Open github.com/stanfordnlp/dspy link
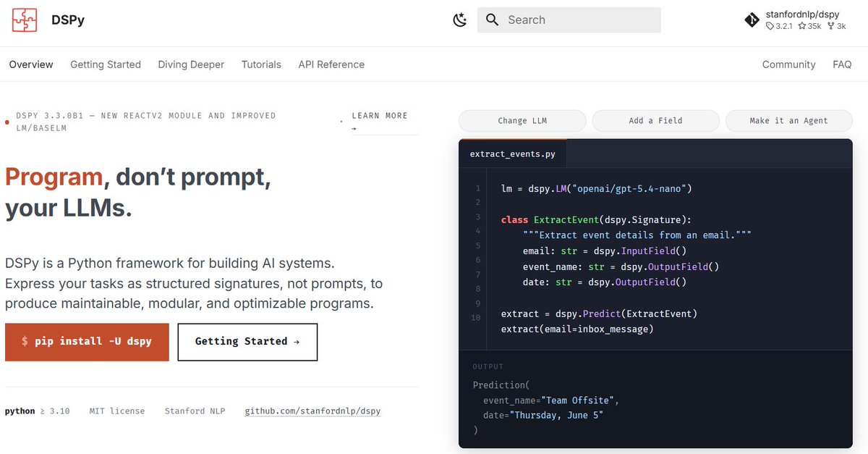868x454 pixels. tap(312, 411)
